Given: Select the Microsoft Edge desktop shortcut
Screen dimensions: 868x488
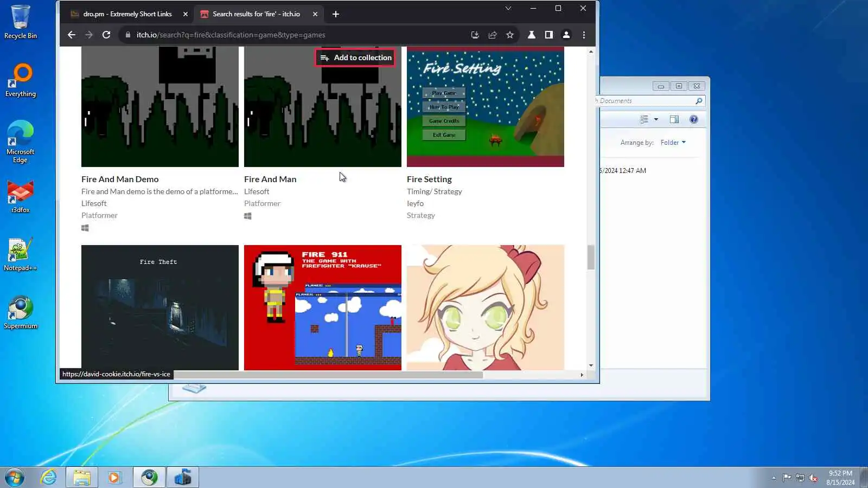Looking at the screenshot, I should click(21, 142).
